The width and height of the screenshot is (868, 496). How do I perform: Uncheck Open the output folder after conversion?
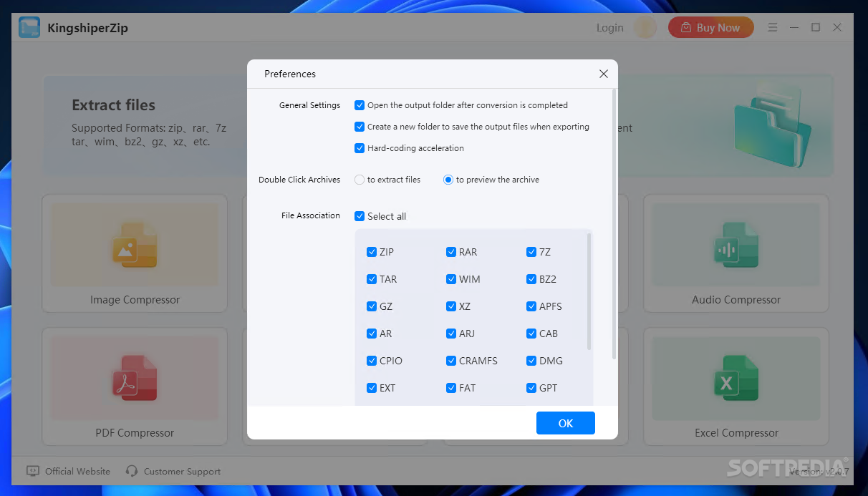[x=360, y=105]
